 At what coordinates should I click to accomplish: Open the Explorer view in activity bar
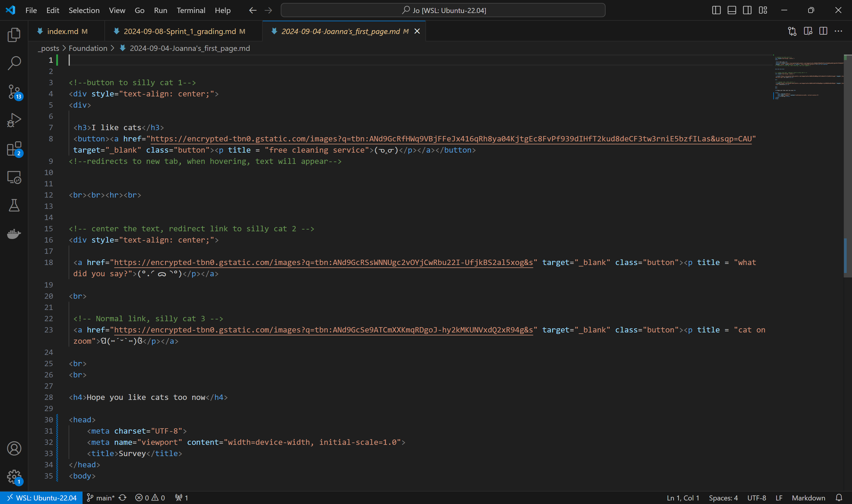coord(14,35)
